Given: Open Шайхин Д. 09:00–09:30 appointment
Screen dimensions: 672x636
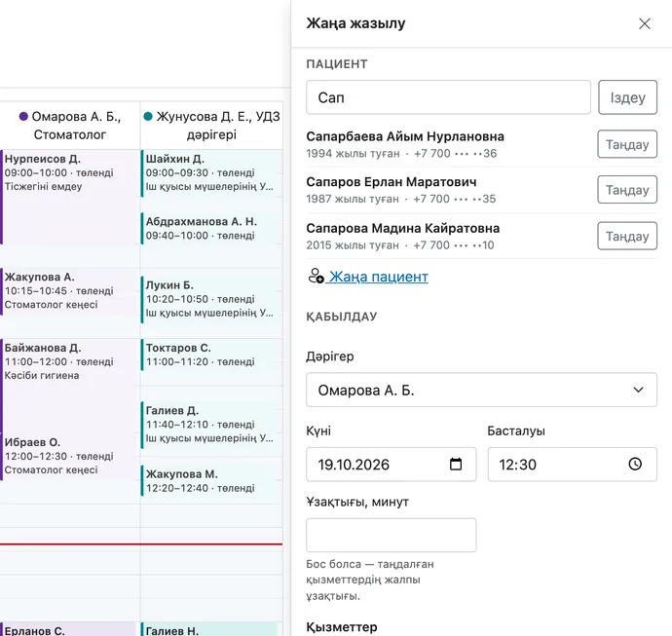Looking at the screenshot, I should pyautogui.click(x=211, y=173).
